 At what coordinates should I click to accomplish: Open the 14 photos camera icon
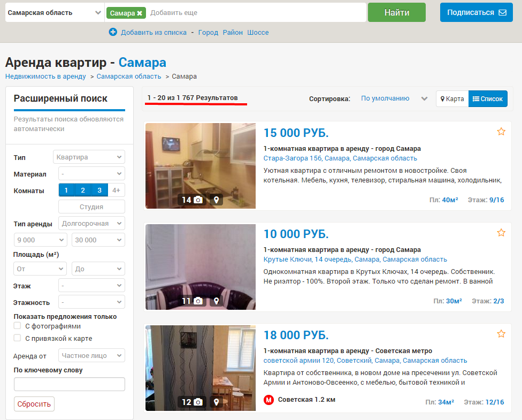[x=198, y=200]
